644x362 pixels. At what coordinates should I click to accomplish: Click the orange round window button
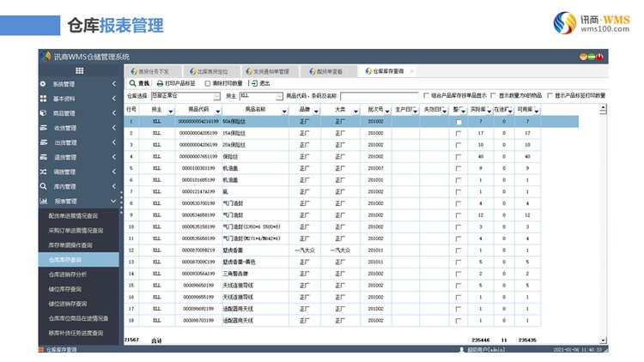click(583, 57)
